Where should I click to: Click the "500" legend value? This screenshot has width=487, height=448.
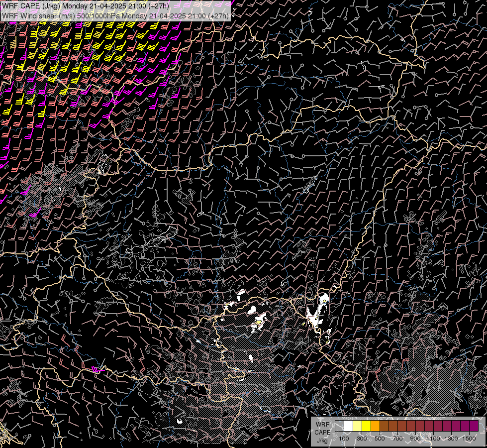coord(380,439)
